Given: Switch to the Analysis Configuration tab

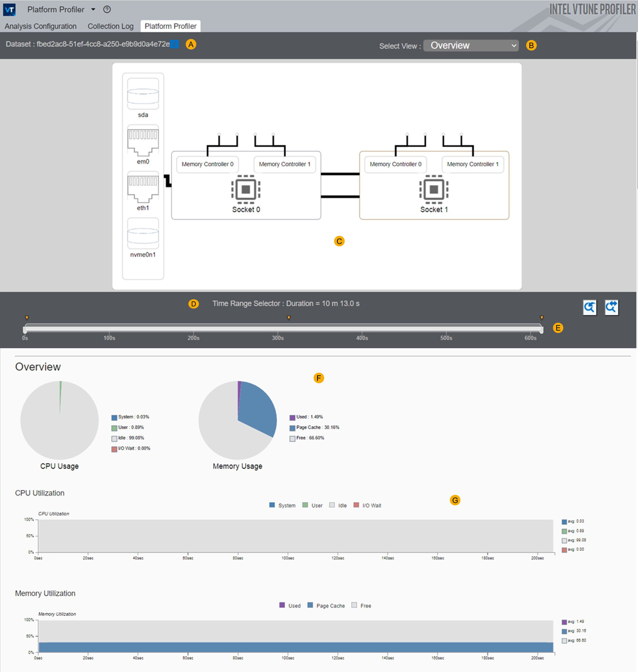Looking at the screenshot, I should pos(41,26).
